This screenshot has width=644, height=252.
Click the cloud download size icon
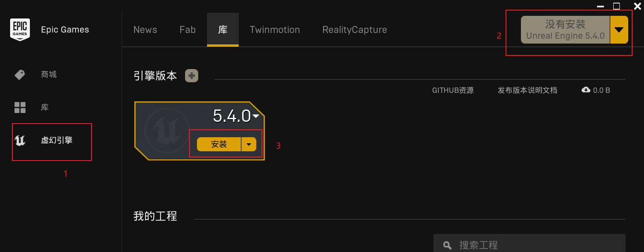click(586, 90)
